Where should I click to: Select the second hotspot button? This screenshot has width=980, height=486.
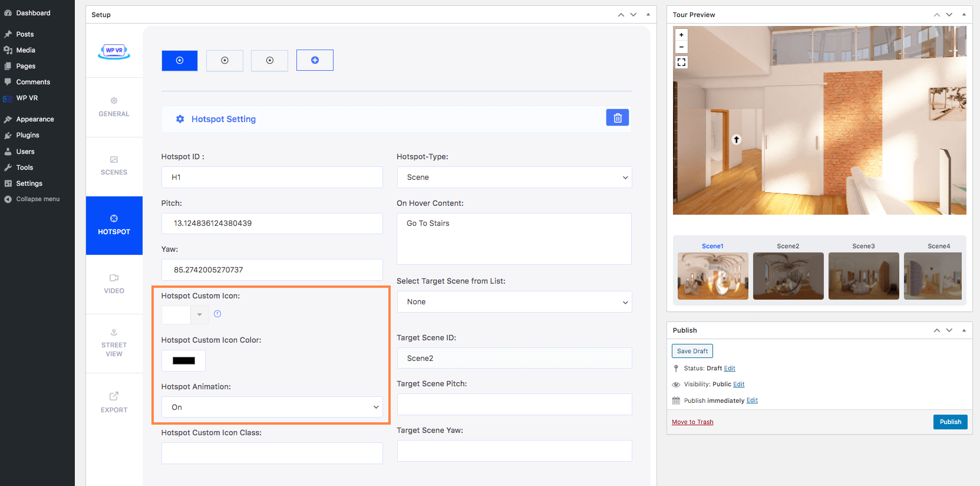tap(225, 60)
